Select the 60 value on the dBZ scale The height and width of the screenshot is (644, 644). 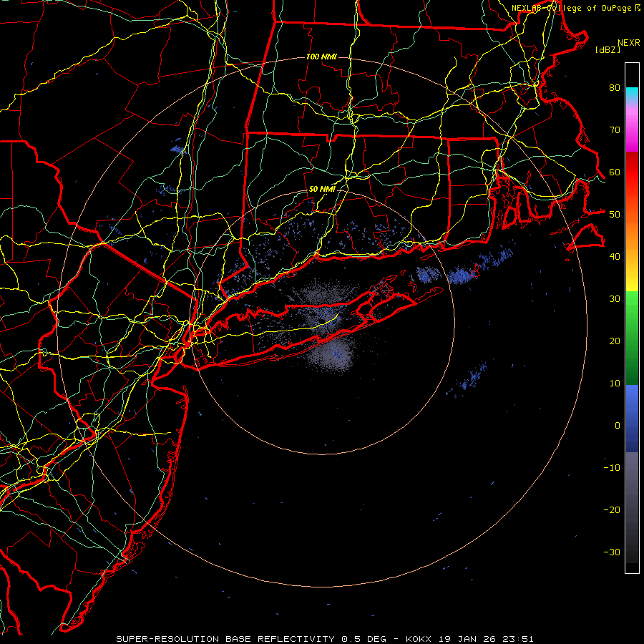point(615,172)
